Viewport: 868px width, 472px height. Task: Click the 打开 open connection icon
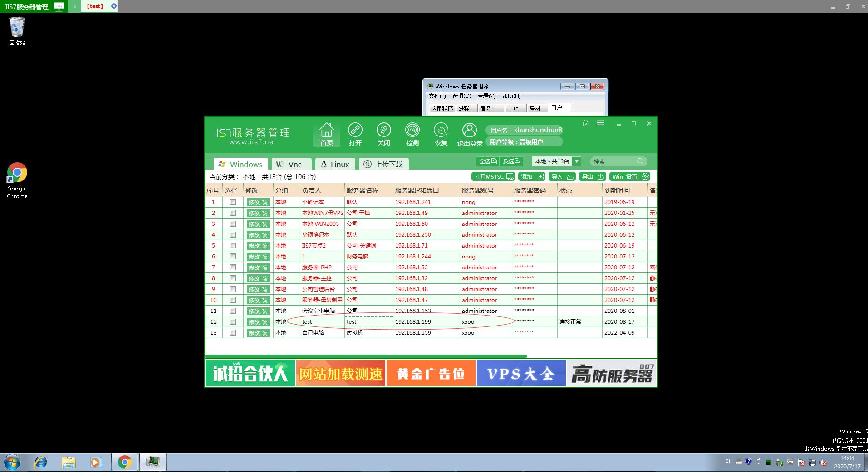tap(355, 134)
